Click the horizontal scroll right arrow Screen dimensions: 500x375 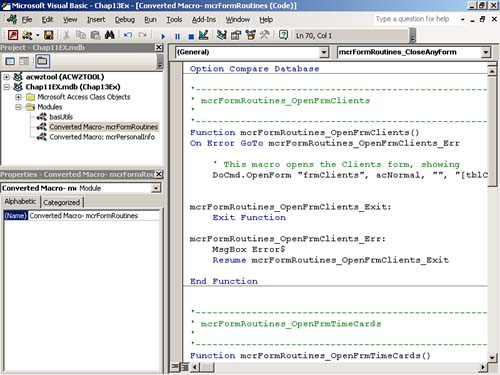tap(483, 367)
